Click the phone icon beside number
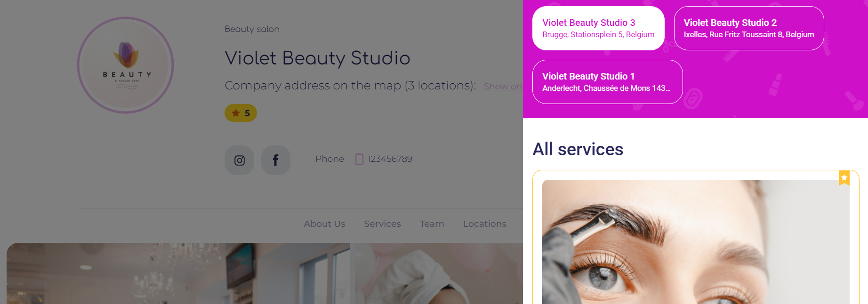868x304 pixels. [x=359, y=159]
